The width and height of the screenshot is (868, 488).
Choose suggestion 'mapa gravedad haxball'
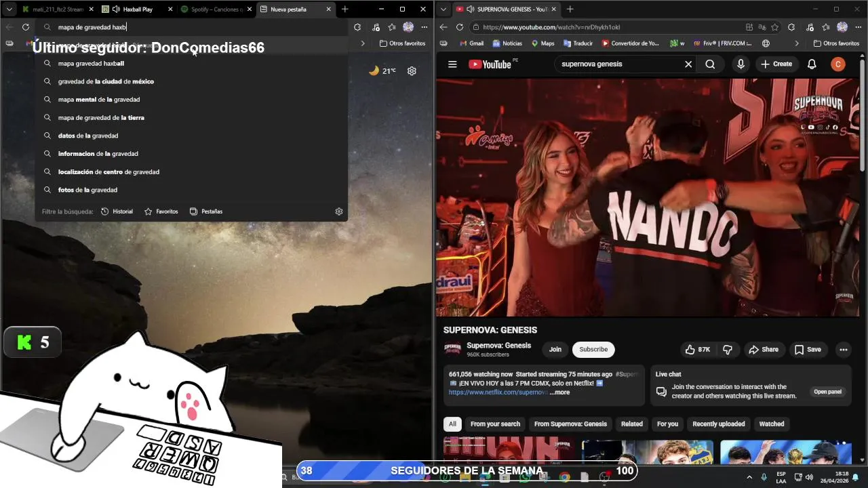click(191, 64)
